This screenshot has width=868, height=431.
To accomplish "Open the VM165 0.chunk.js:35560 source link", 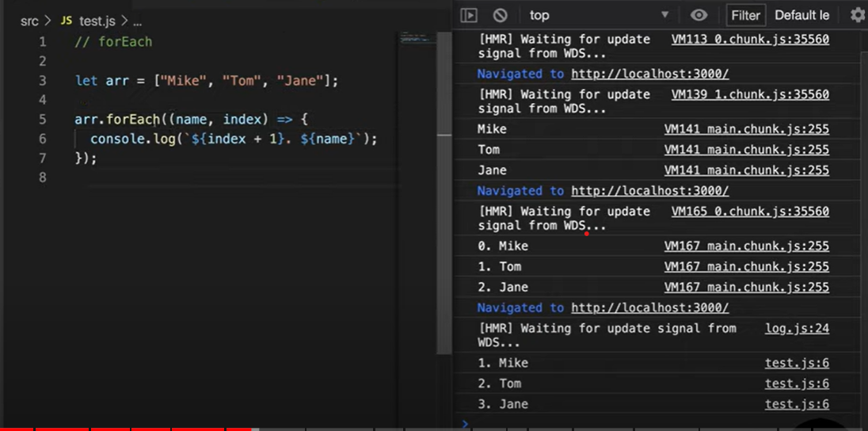I will click(750, 211).
